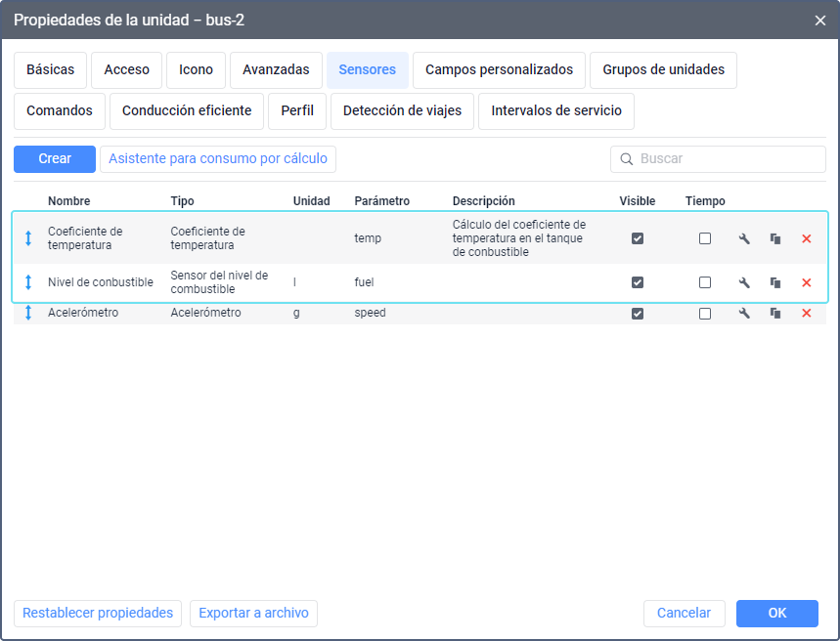Viewport: 840px width, 641px height.
Task: Delete the Acelerómetro sensor
Action: pos(807,314)
